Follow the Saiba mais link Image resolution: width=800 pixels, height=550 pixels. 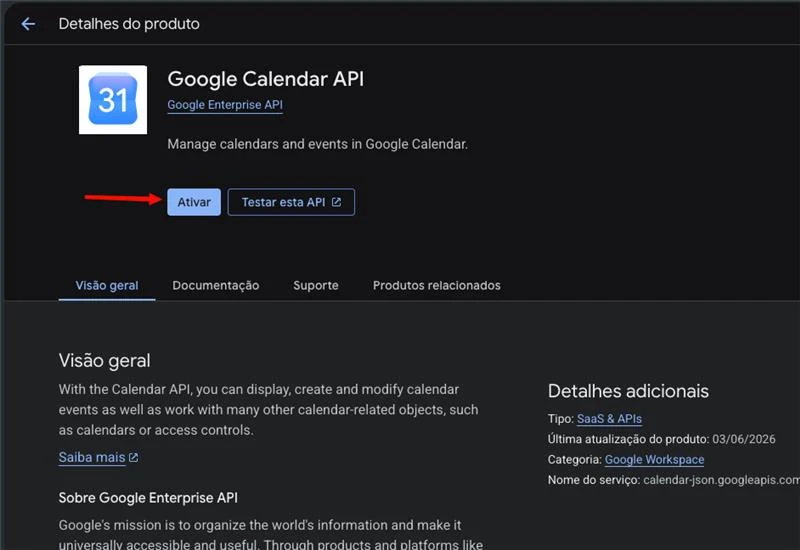coord(92,457)
